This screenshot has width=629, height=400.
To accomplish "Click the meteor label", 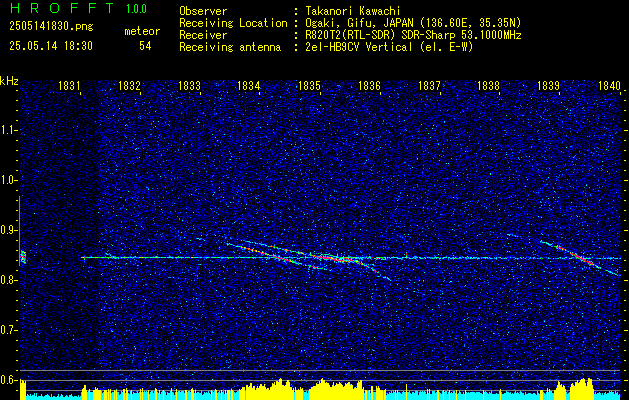I will (142, 31).
